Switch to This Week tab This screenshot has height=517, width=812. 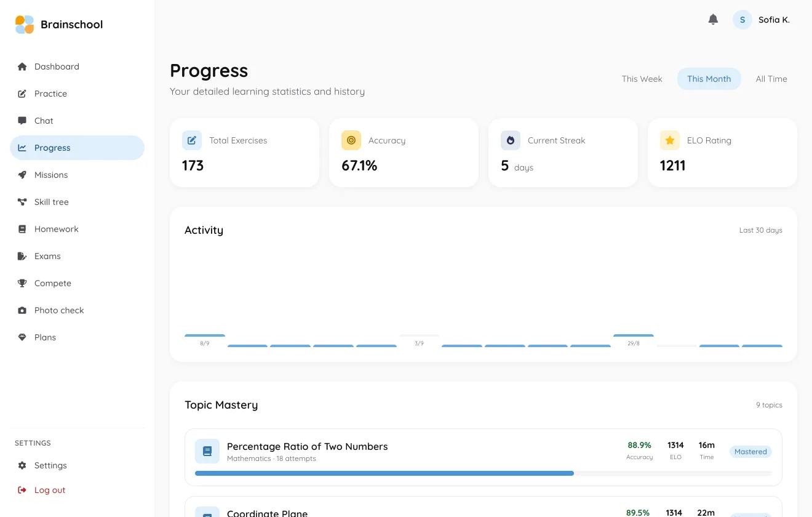pos(642,79)
